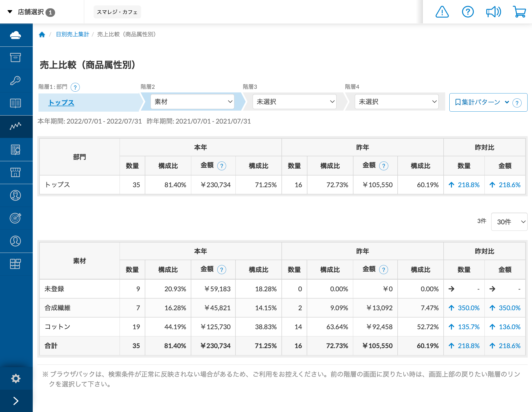
Task: Click the 集計パターン button
Action: (x=481, y=102)
